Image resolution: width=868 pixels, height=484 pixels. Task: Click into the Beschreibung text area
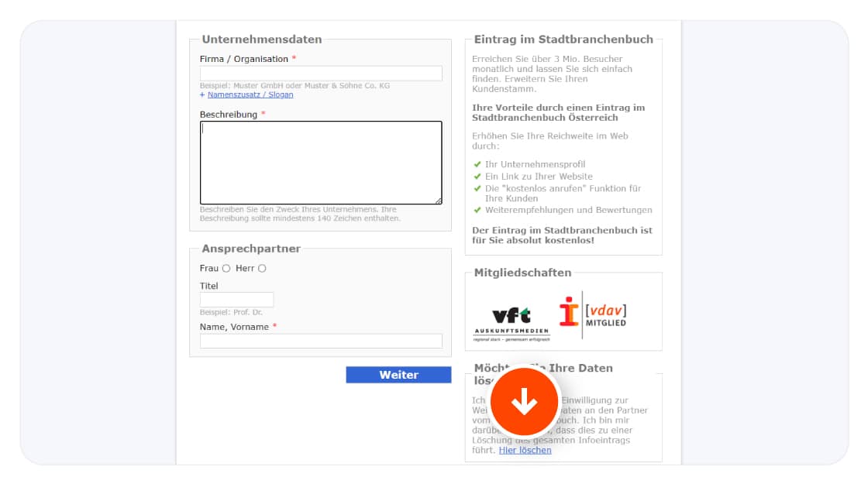(x=321, y=163)
